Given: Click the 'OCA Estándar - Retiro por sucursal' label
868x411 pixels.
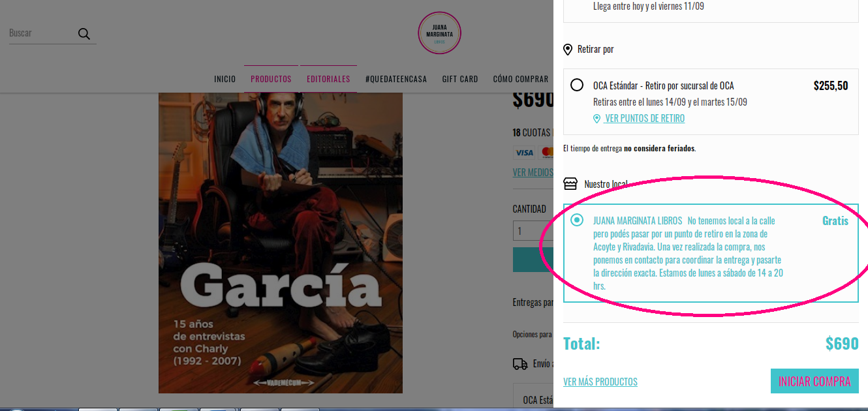Looking at the screenshot, I should [x=664, y=86].
